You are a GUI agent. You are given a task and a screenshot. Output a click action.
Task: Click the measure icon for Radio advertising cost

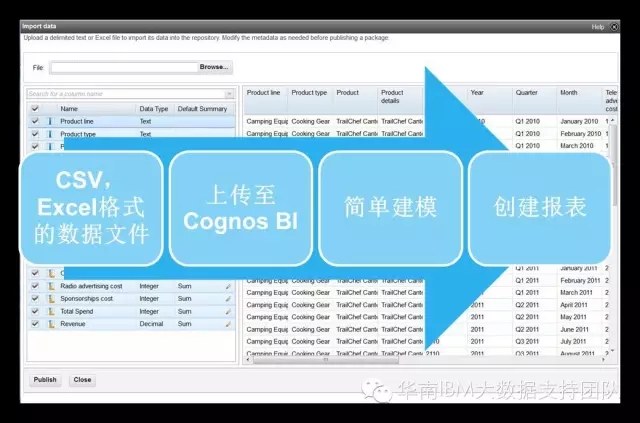[51, 286]
